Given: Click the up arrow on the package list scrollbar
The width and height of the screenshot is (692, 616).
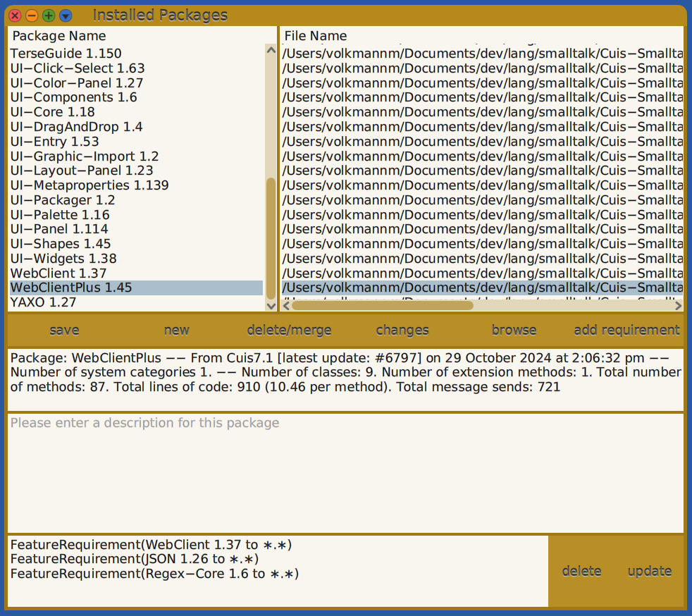Looking at the screenshot, I should [x=271, y=49].
